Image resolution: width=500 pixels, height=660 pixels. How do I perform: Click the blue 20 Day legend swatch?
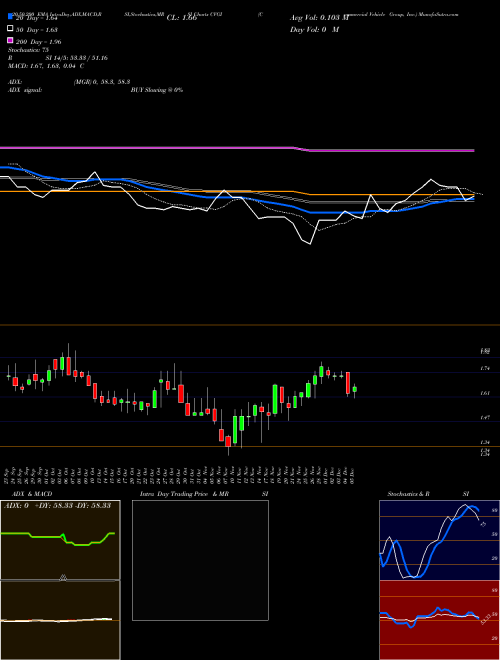pos(11,17)
